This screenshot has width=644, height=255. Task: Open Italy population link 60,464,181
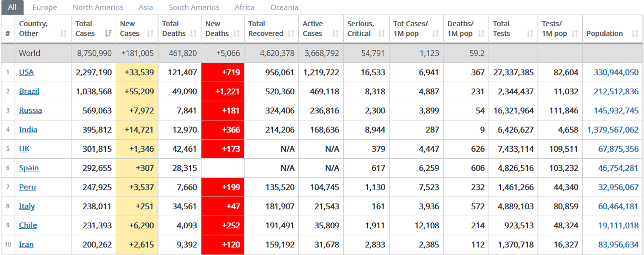tap(618, 206)
